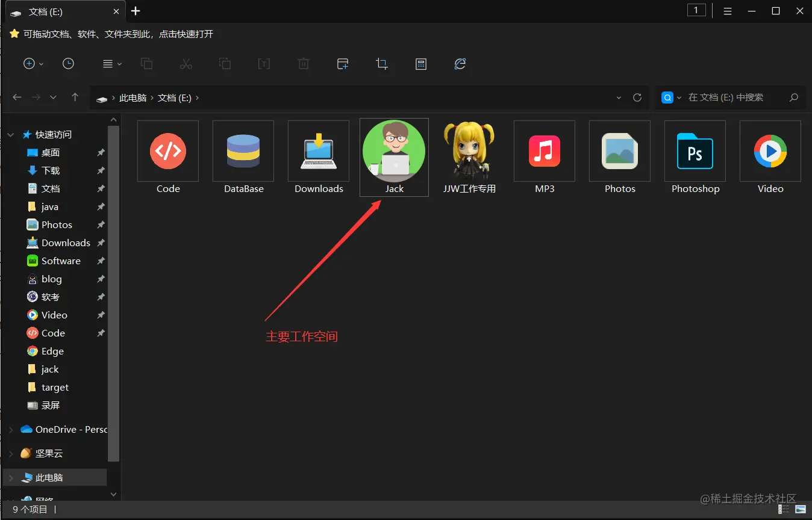Click the Copy icon in the toolbar
Viewport: 812px width, 520px height.
146,64
